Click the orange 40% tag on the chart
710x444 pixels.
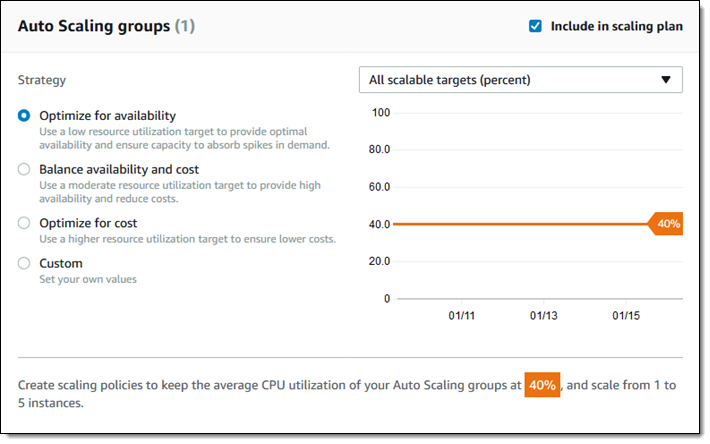pyautogui.click(x=667, y=224)
